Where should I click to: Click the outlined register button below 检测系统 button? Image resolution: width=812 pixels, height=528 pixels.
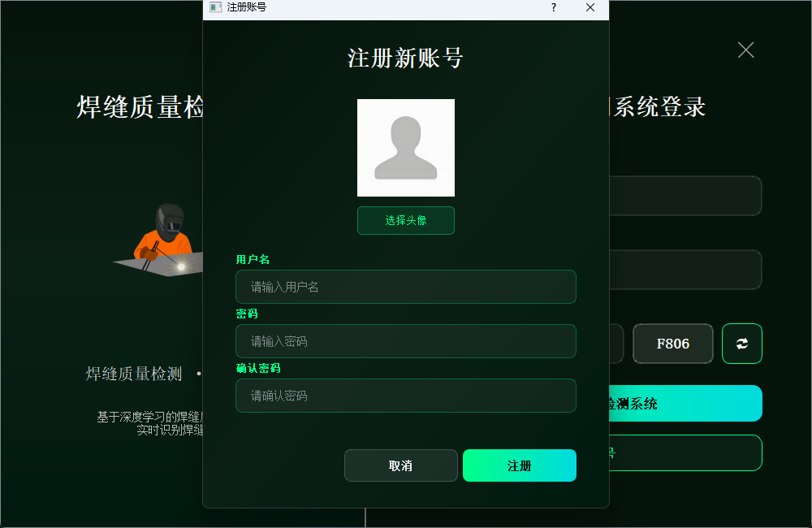pyautogui.click(x=685, y=453)
